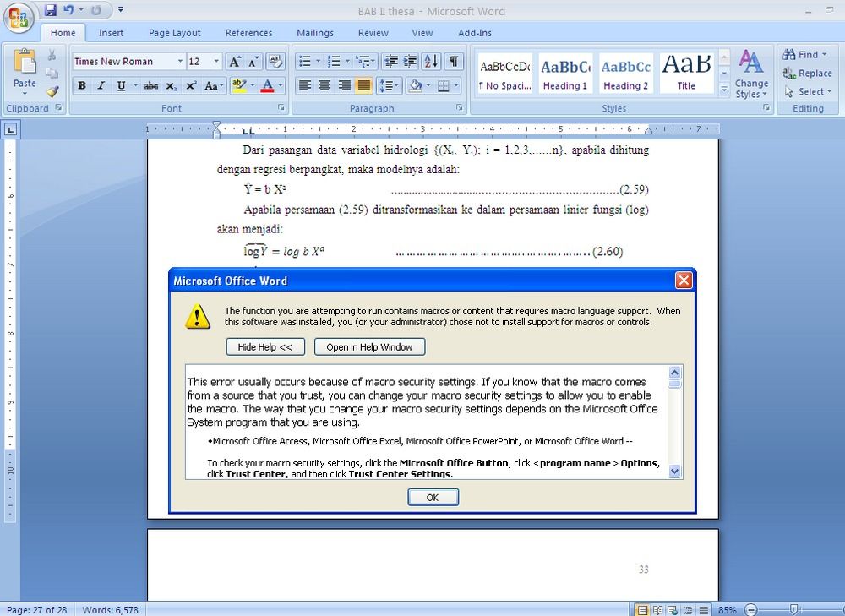This screenshot has width=845, height=616.
Task: Grow the font size
Action: point(234,62)
